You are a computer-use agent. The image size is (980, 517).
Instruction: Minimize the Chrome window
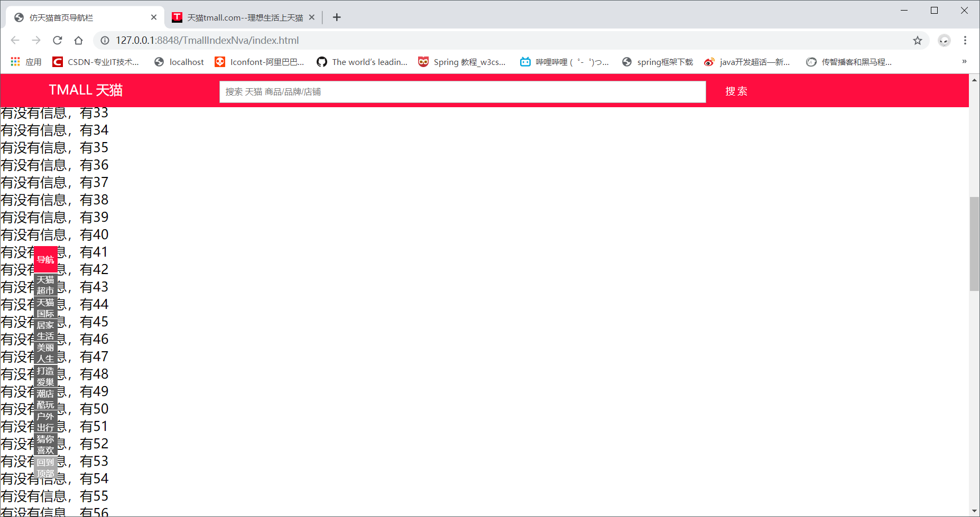point(904,10)
